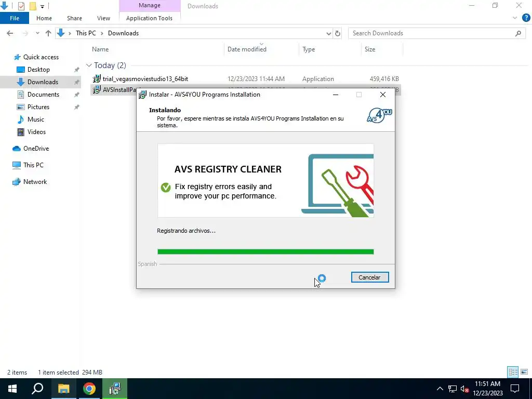Image resolution: width=532 pixels, height=399 pixels.
Task: Select Downloads in the navigation pane
Action: pos(43,82)
